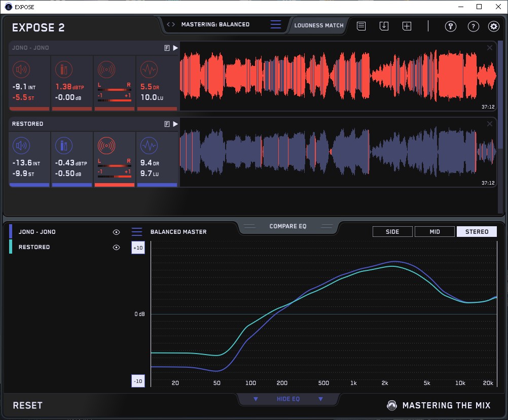Open the Mastering: Balanced preset menu

tap(275, 24)
